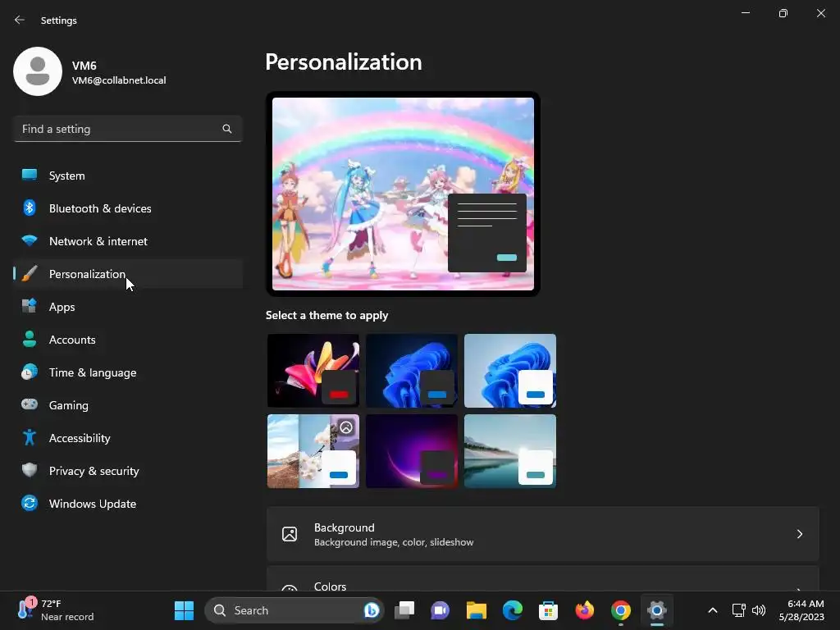The height and width of the screenshot is (630, 840).
Task: Click the Accessibility figure icon
Action: point(30,438)
